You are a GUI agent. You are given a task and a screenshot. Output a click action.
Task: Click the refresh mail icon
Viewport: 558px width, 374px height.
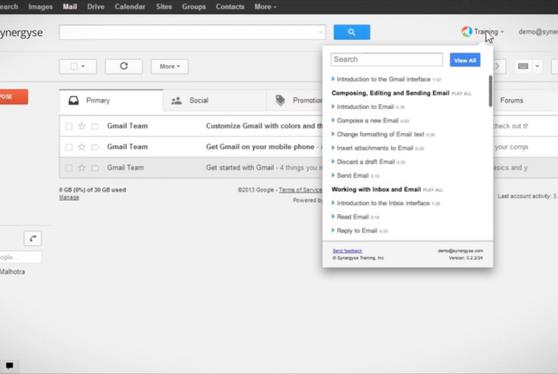click(x=123, y=66)
